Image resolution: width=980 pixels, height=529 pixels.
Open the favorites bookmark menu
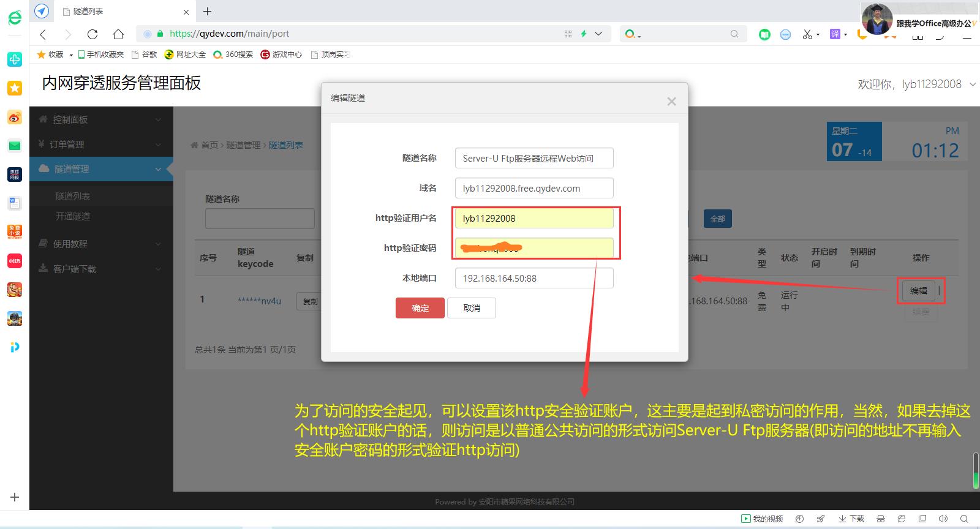pos(55,54)
